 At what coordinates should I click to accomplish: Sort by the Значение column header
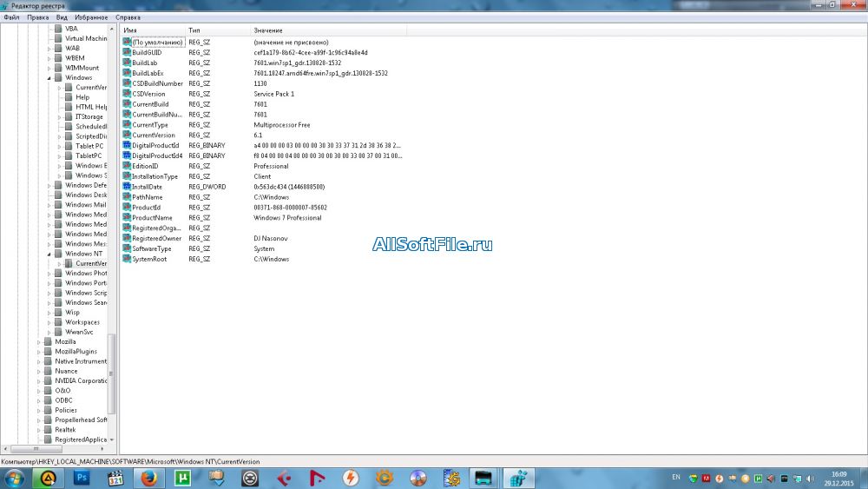point(329,30)
